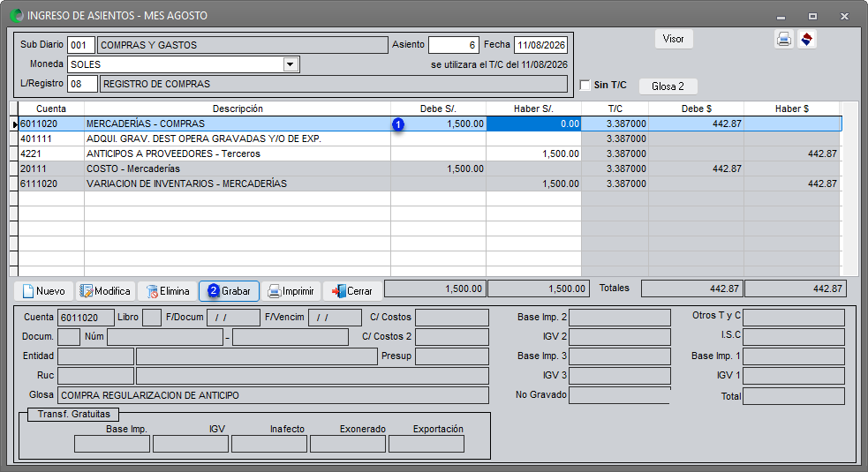Click the Elimina button
The height and width of the screenshot is (472, 868).
(x=168, y=291)
